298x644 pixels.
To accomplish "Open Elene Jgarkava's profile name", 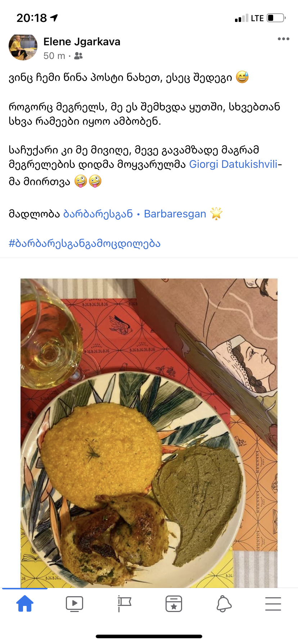I will point(82,42).
